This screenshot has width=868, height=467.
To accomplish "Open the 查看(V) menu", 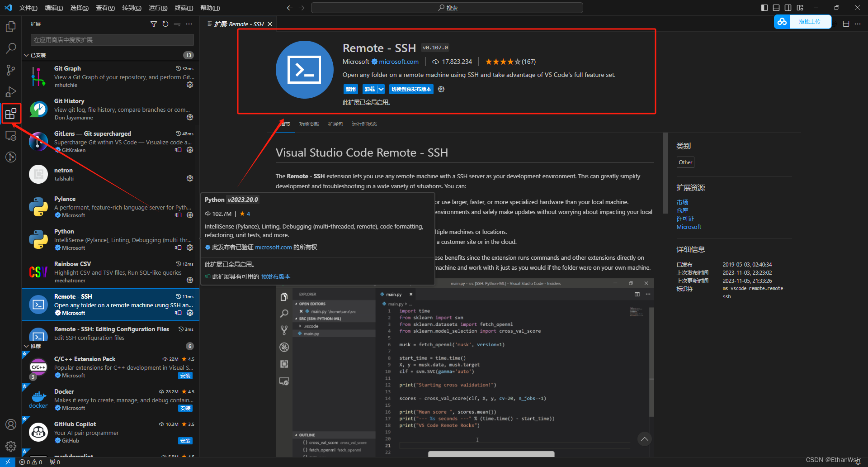I will pos(105,8).
